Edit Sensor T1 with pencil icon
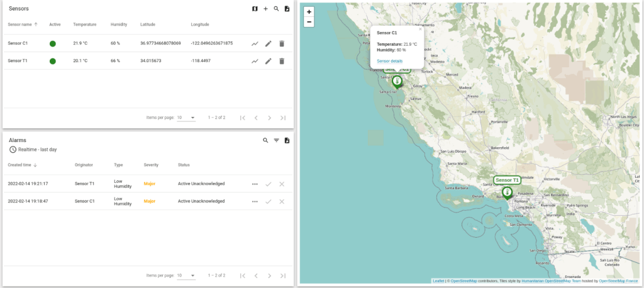644x288 pixels. pyautogui.click(x=268, y=61)
